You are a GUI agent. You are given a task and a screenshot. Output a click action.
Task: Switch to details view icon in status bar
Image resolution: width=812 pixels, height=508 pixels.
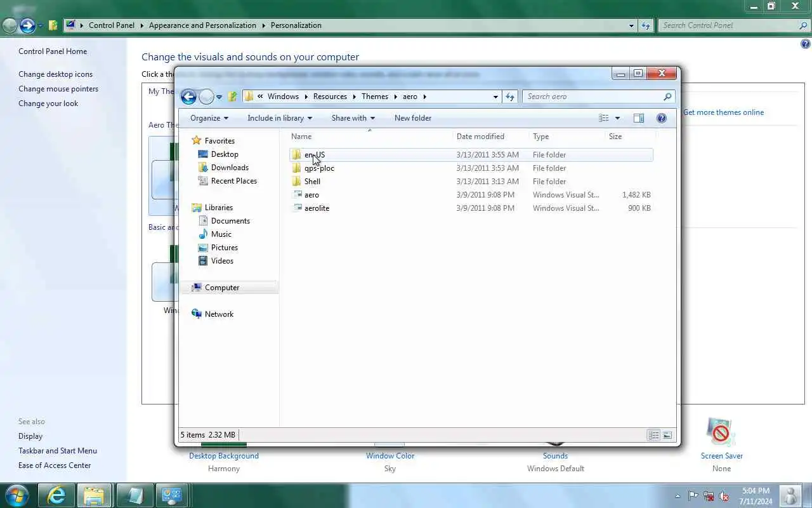(x=653, y=435)
